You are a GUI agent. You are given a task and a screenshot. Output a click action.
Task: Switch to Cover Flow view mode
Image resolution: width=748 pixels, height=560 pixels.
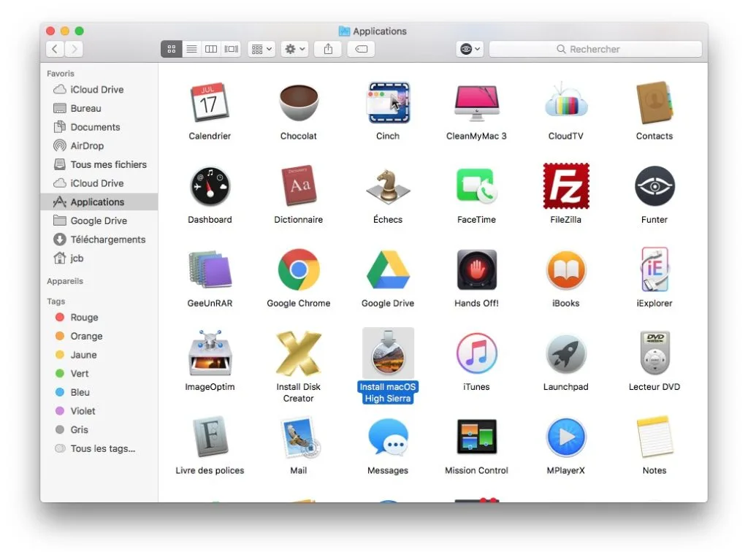click(231, 49)
